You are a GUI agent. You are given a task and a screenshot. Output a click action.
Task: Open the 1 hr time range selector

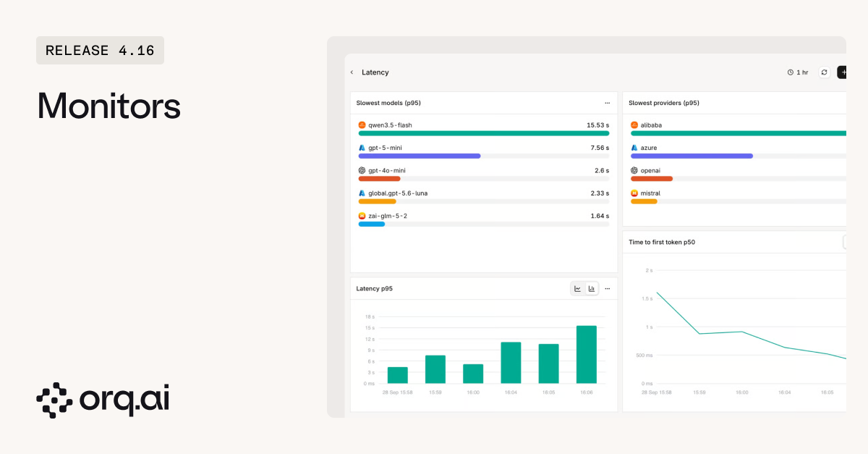798,72
